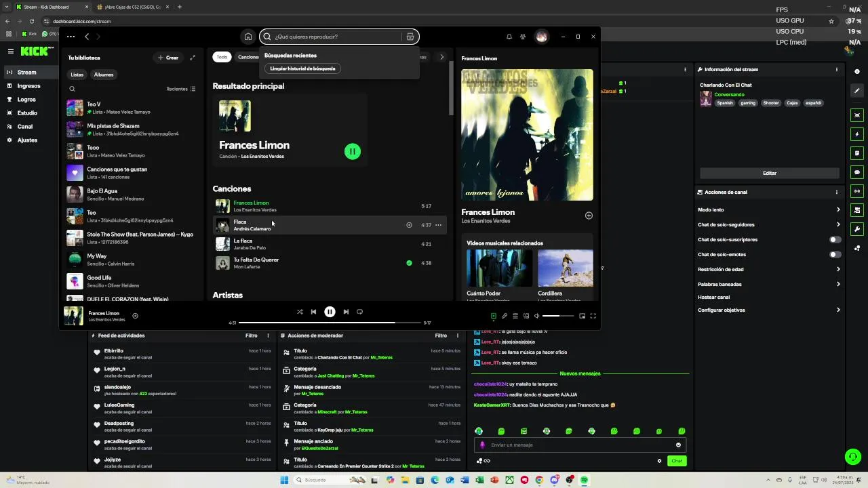
Task: Skip to next track
Action: point(346,312)
